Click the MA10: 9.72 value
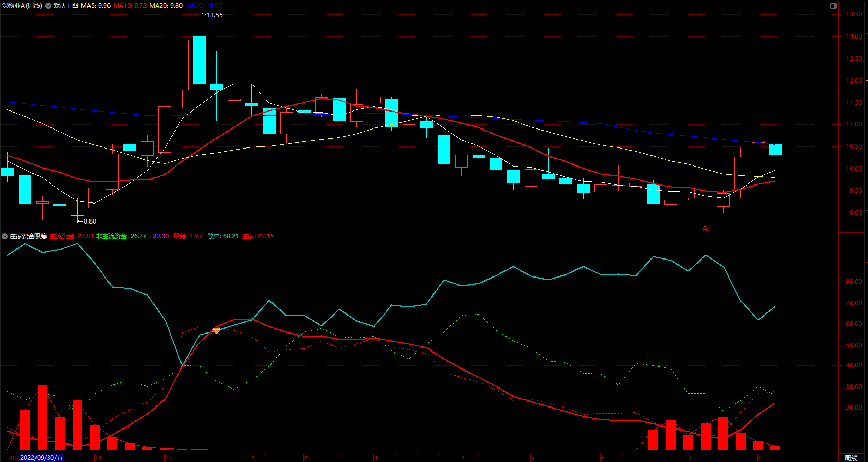 [x=130, y=6]
